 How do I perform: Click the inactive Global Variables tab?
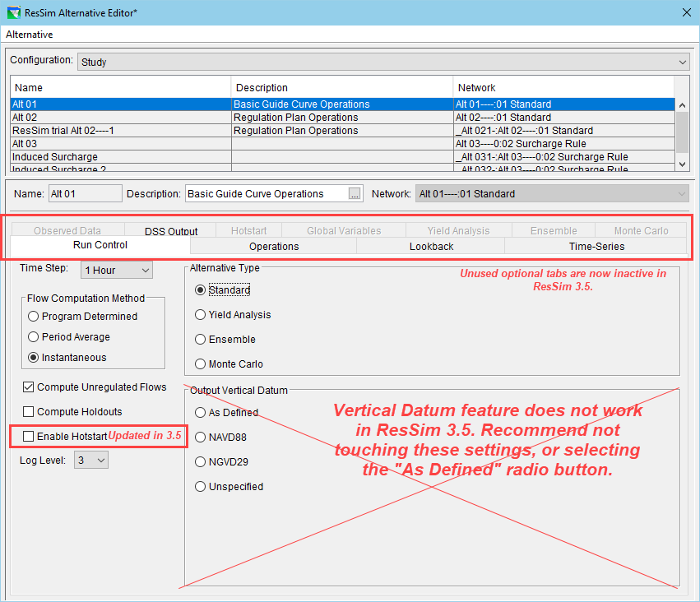coord(344,230)
